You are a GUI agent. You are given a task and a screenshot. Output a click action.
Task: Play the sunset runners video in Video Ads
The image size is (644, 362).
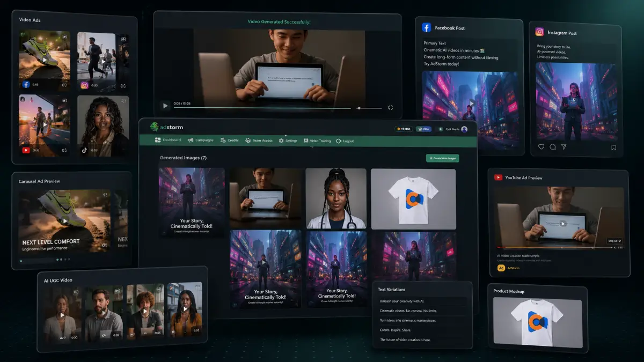pos(45,124)
